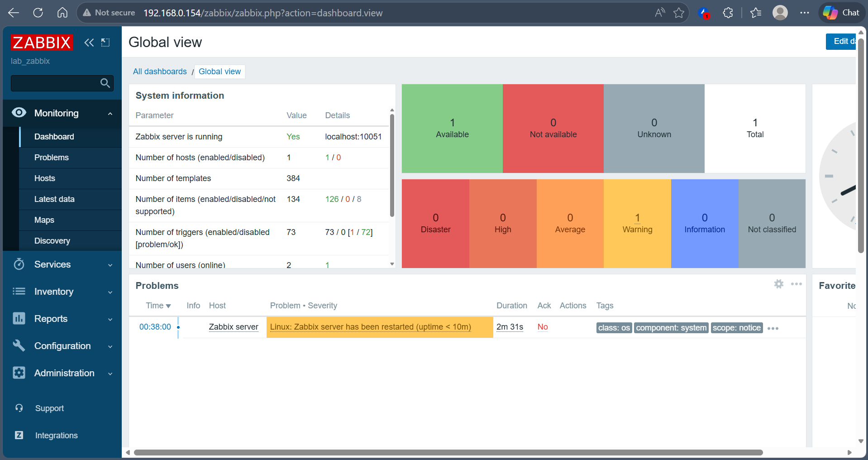Open browser profile avatar
868x460 pixels.
tap(780, 13)
